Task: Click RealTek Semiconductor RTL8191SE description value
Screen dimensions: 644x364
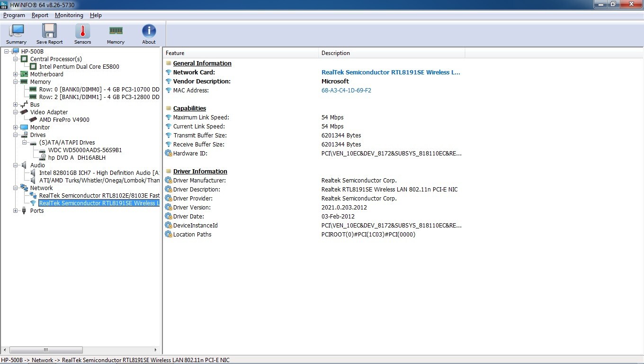Action: click(391, 72)
